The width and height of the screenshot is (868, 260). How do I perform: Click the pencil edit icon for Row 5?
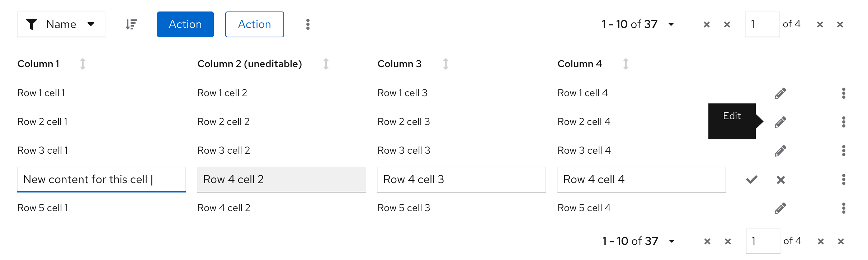pyautogui.click(x=780, y=208)
